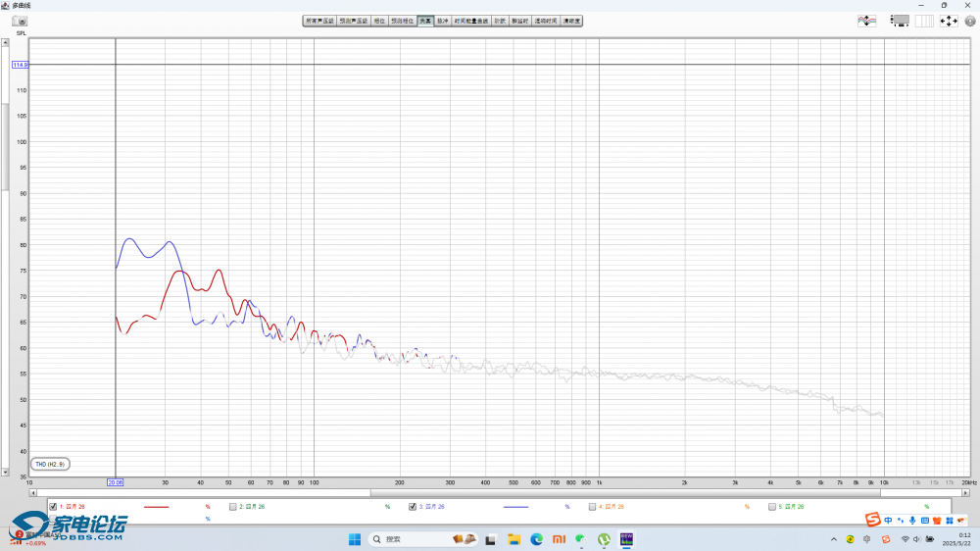Click the trace separation icon in top-right toolbar
The height and width of the screenshot is (551, 980).
tap(867, 21)
